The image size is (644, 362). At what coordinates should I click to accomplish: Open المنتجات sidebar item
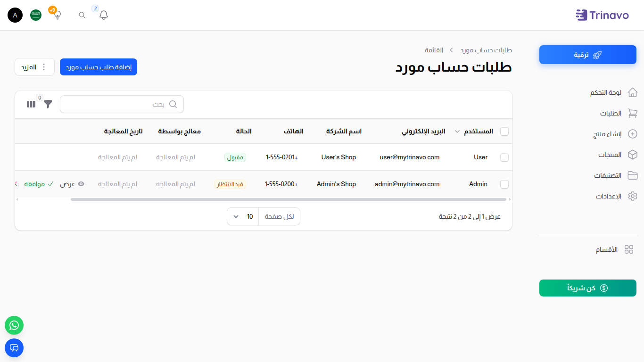pyautogui.click(x=610, y=155)
